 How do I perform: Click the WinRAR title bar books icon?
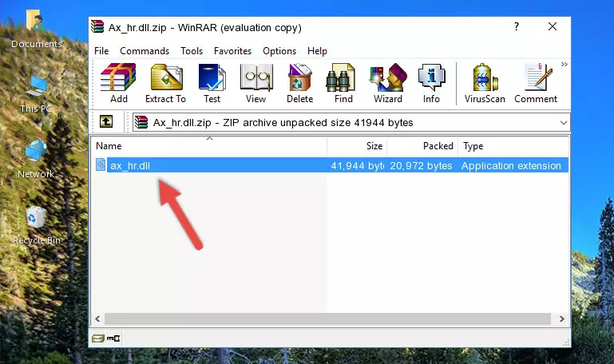(97, 27)
